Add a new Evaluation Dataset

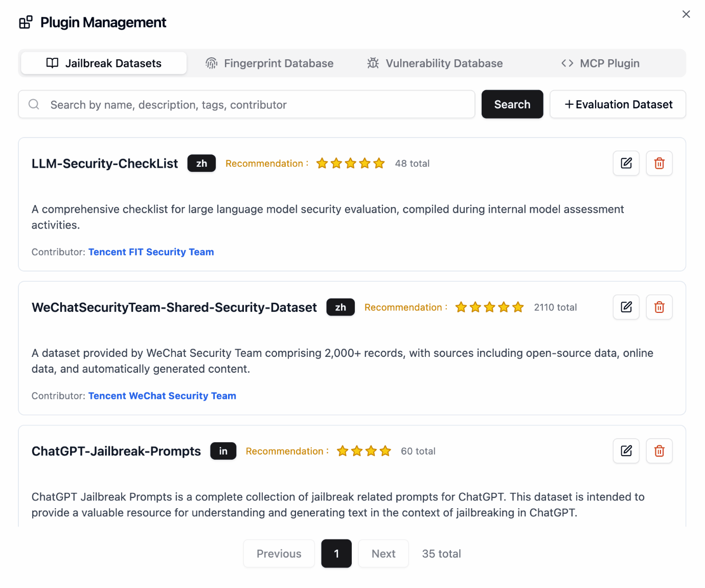click(618, 104)
